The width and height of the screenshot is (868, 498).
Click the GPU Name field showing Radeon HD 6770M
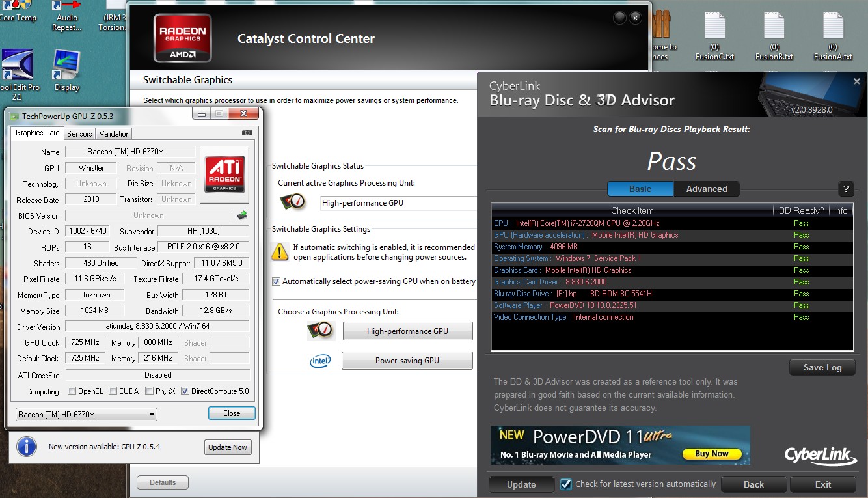point(130,152)
